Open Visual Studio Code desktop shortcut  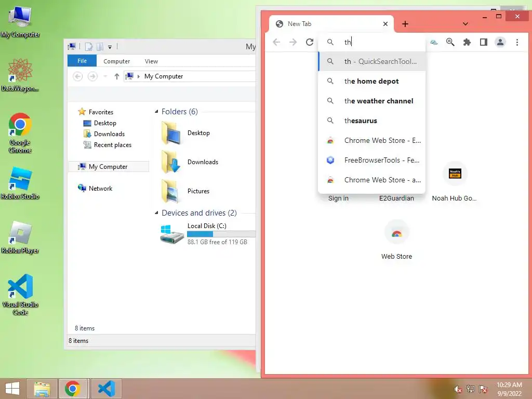click(20, 295)
